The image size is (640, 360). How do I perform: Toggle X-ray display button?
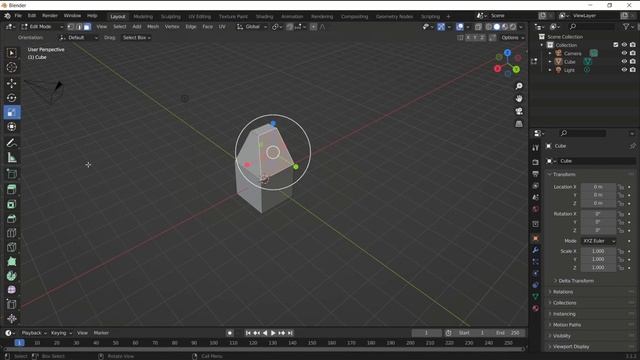coord(478,27)
